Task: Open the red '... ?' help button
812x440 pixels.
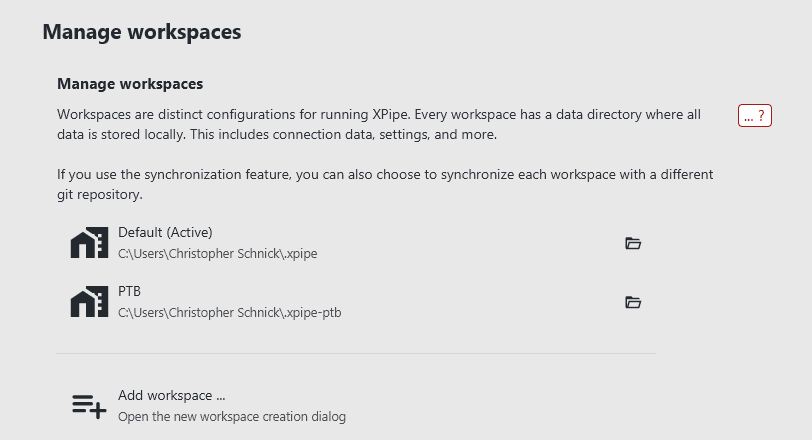Action: coord(754,116)
